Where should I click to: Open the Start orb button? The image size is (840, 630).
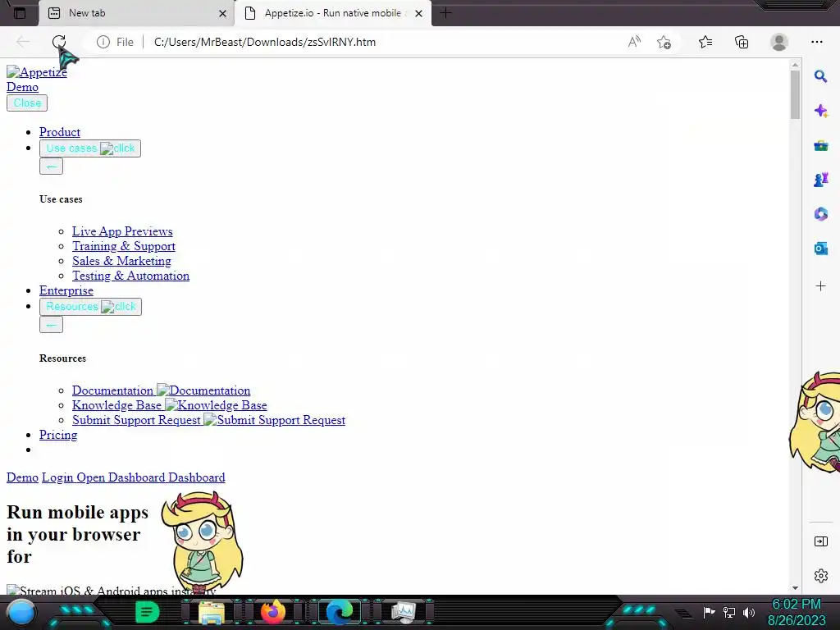point(21,613)
